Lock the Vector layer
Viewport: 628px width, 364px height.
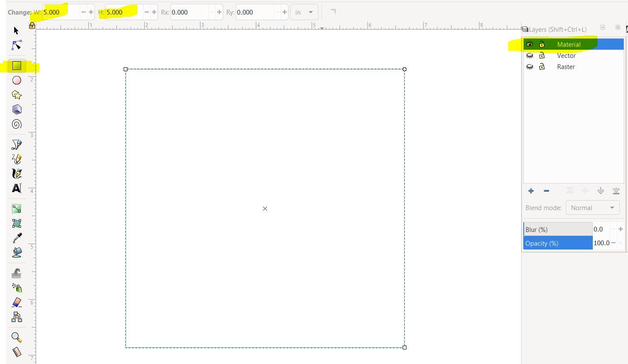pos(542,56)
